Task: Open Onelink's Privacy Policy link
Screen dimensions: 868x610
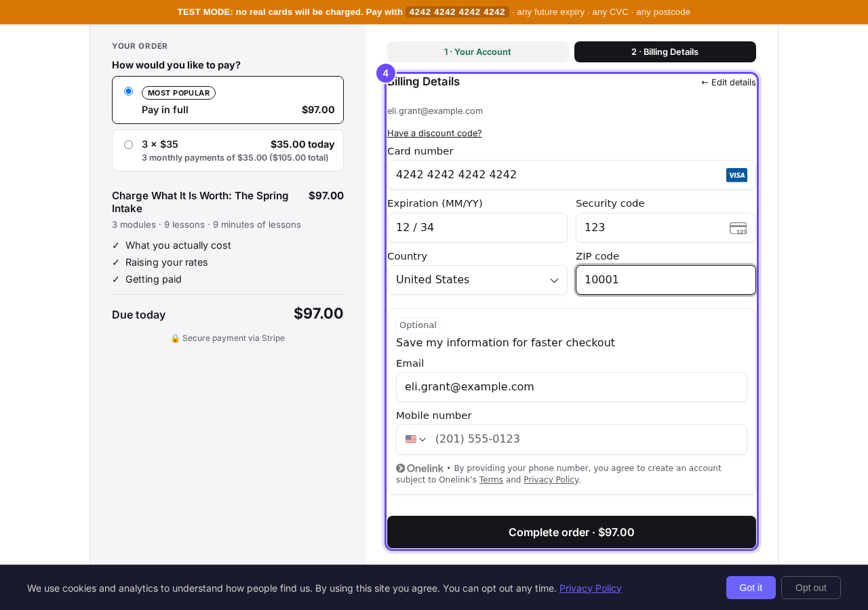Action: (x=551, y=480)
